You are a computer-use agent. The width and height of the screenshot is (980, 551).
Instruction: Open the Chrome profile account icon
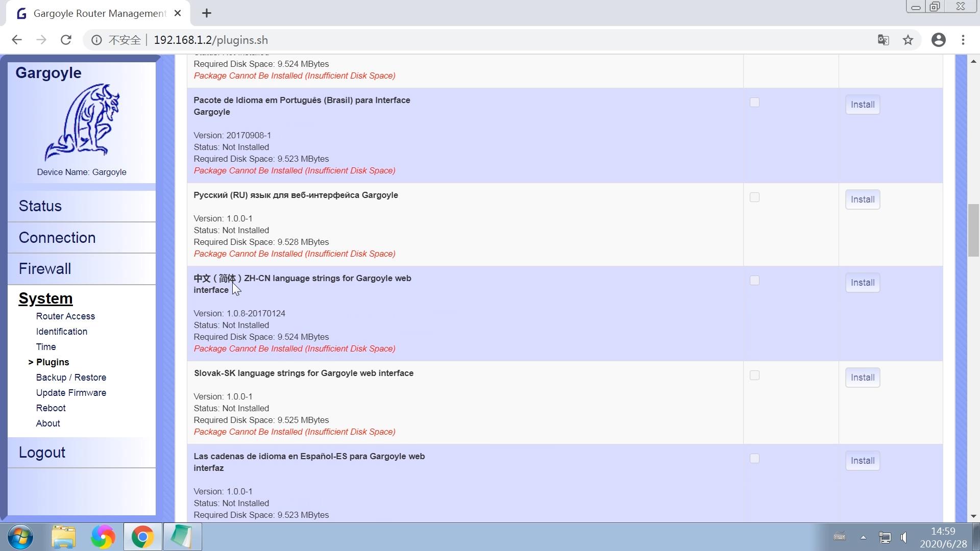[938, 40]
